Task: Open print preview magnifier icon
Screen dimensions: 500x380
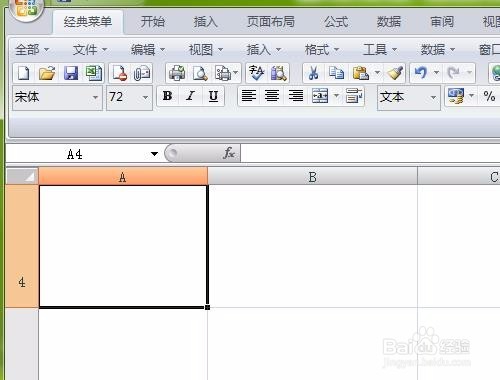Action: coord(200,73)
